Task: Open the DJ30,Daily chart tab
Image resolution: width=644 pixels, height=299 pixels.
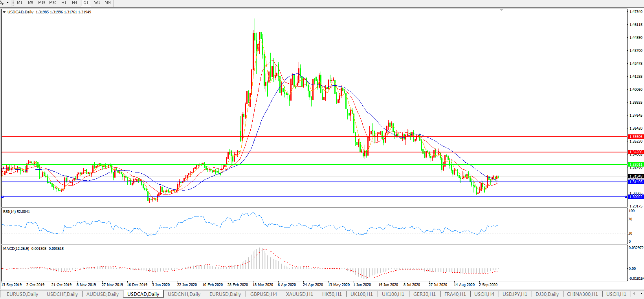Action: pos(547,294)
